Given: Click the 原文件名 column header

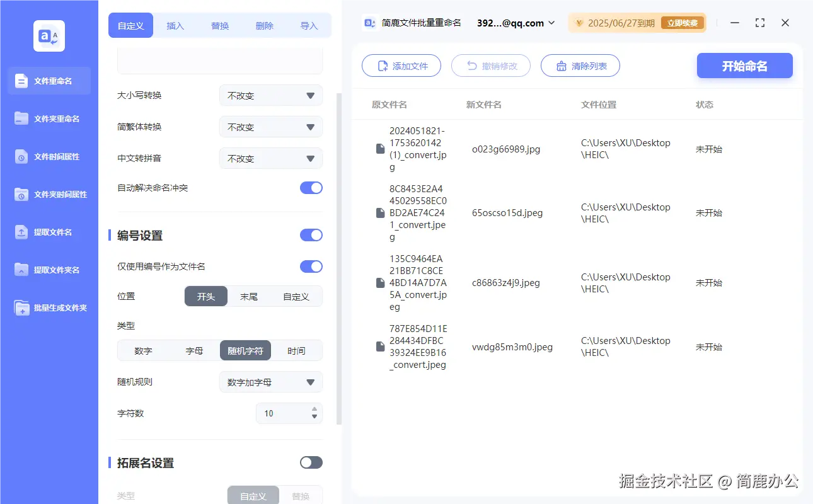Looking at the screenshot, I should (x=389, y=105).
